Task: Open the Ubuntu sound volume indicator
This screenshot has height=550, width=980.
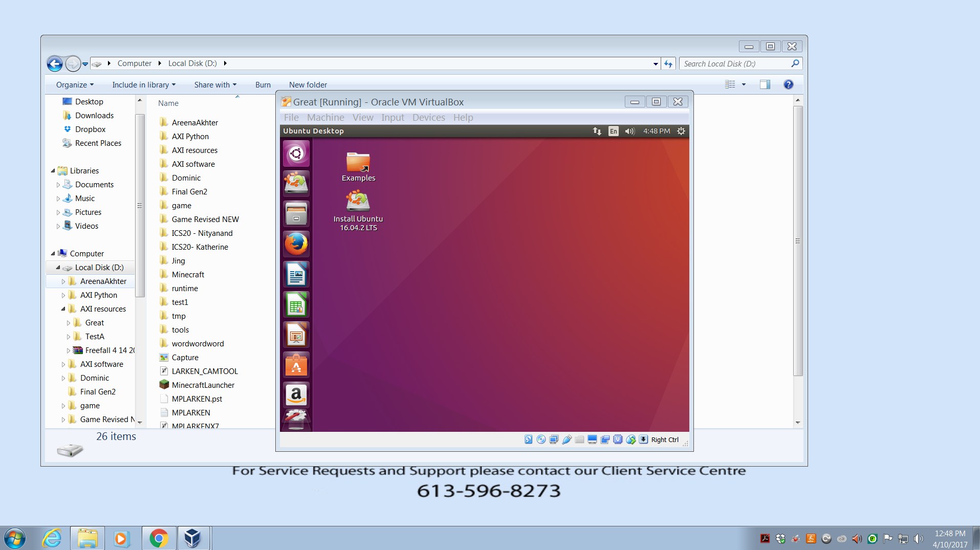Action: [629, 131]
